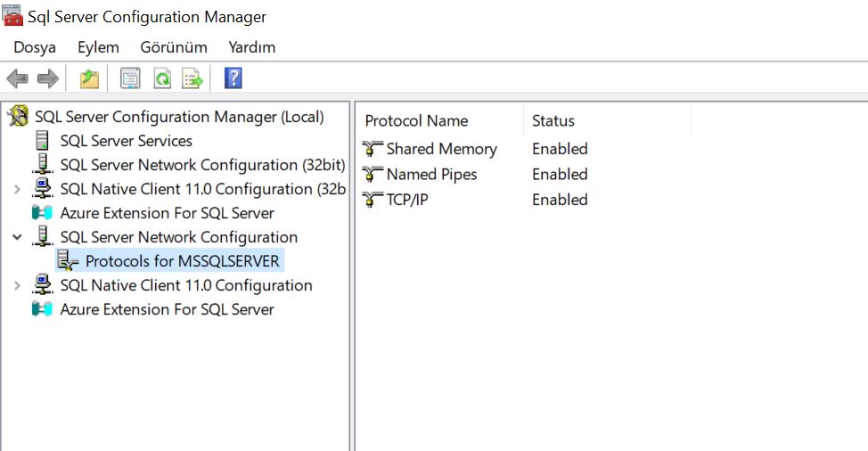Click the Forward arrow toolbar button
This screenshot has height=451, width=868.
(x=47, y=79)
